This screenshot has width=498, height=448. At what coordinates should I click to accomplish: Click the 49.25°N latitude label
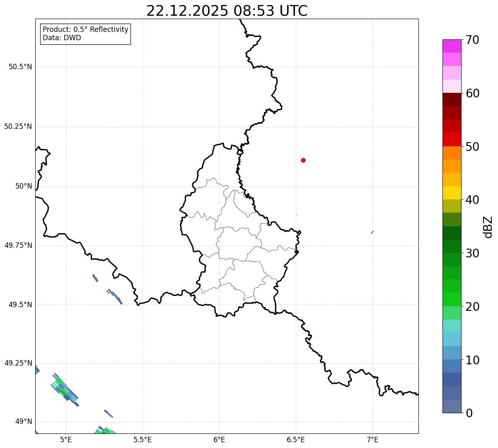point(18,363)
